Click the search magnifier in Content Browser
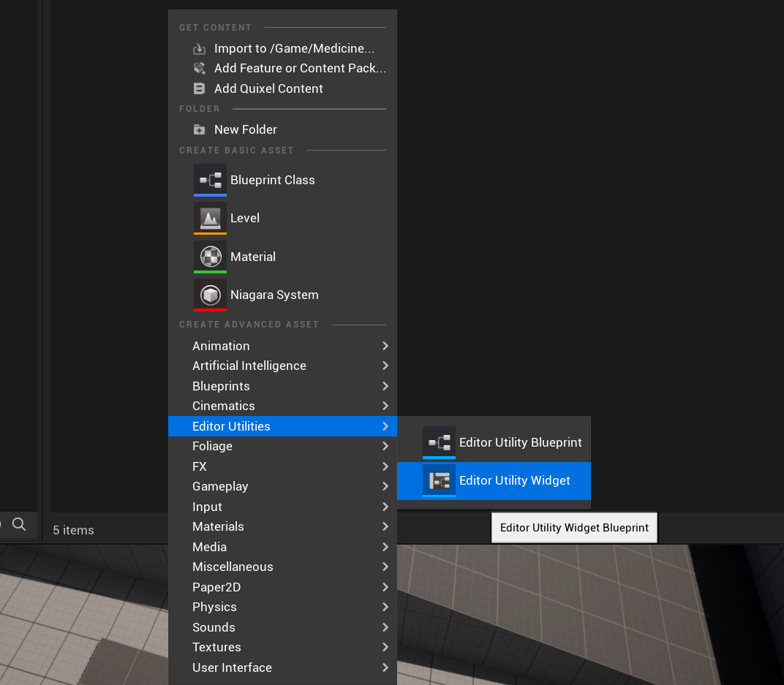784x685 pixels. click(19, 524)
